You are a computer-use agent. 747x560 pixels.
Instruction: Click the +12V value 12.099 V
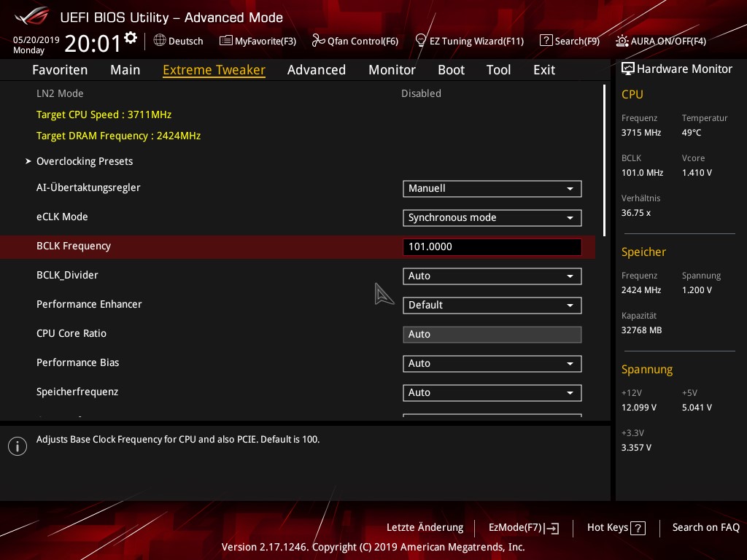coord(639,408)
